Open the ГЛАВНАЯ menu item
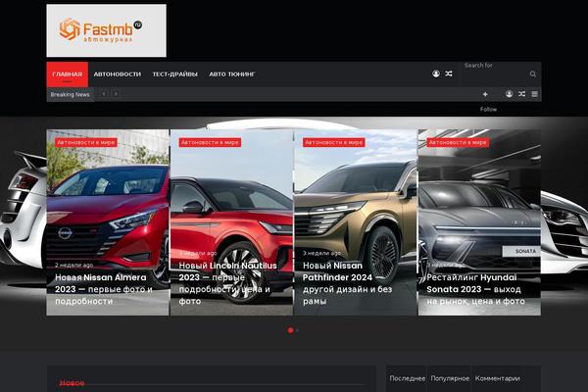The image size is (588, 392). click(x=67, y=74)
